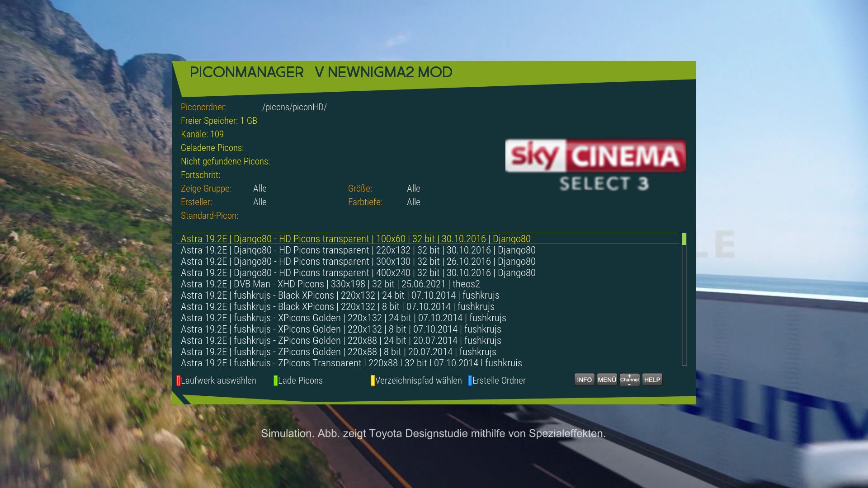Click the list scrollbar green thumb
The image size is (868, 488).
click(x=684, y=239)
